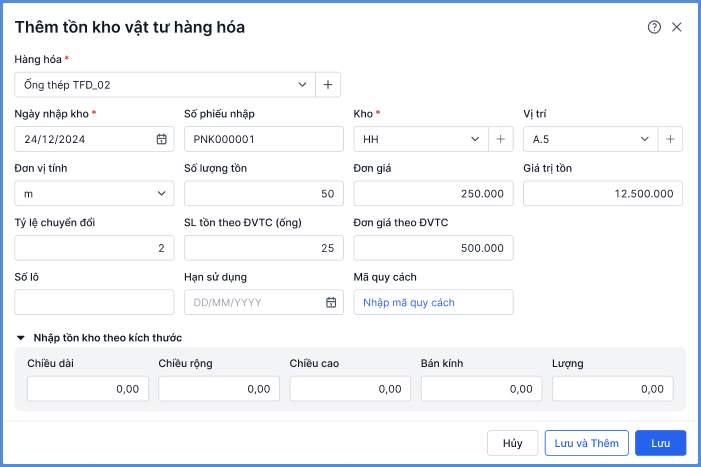Close the Thêm tồn kho dialog
Viewport: 701px width, 467px height.
coord(677,27)
